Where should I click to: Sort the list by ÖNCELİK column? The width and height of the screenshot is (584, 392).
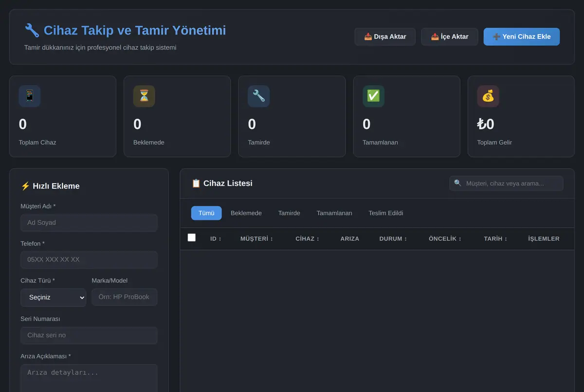point(445,239)
